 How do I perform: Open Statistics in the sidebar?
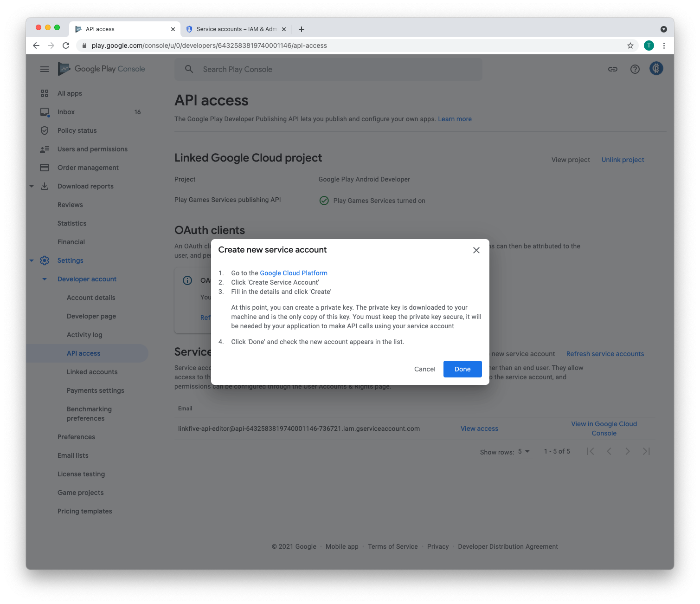point(72,223)
